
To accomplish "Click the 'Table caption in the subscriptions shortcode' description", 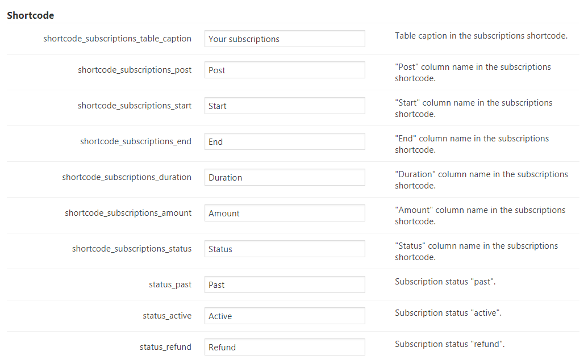I will coord(481,36).
